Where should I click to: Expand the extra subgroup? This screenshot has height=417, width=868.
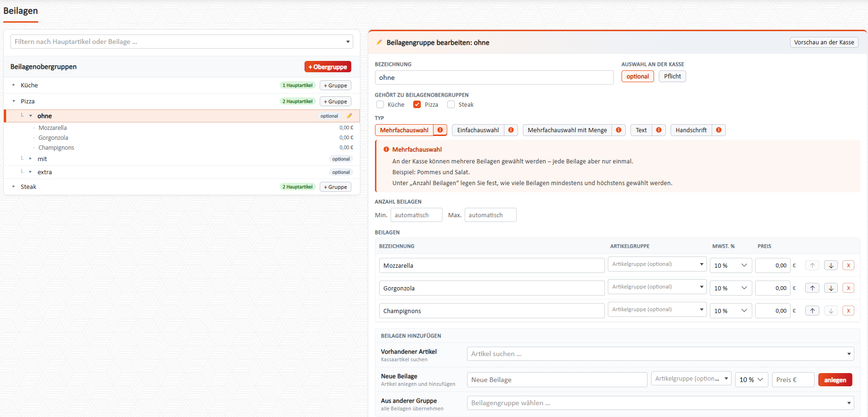[x=31, y=172]
